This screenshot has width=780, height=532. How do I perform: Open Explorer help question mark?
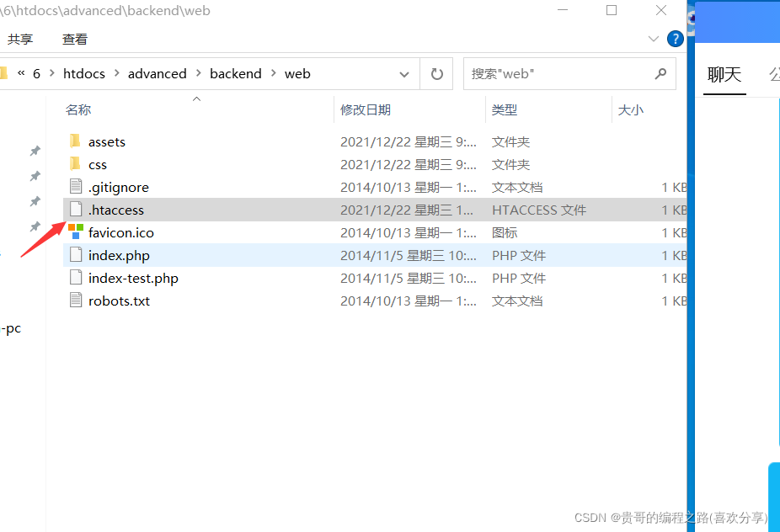[x=675, y=38]
